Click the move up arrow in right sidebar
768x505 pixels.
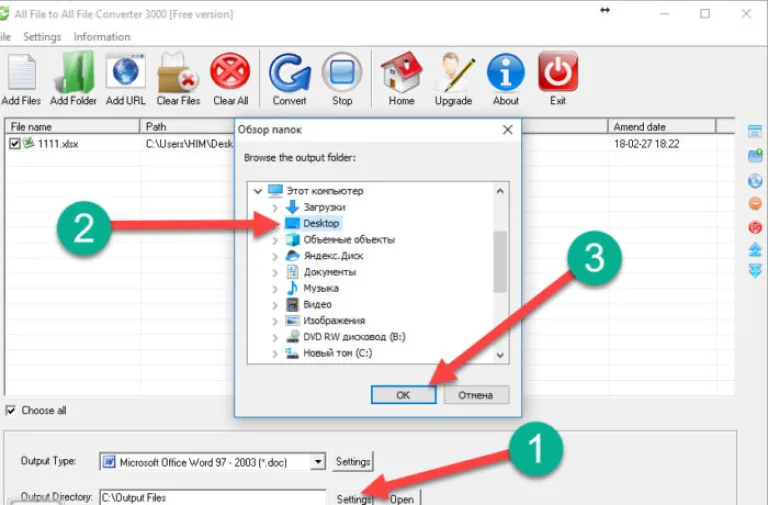point(755,250)
